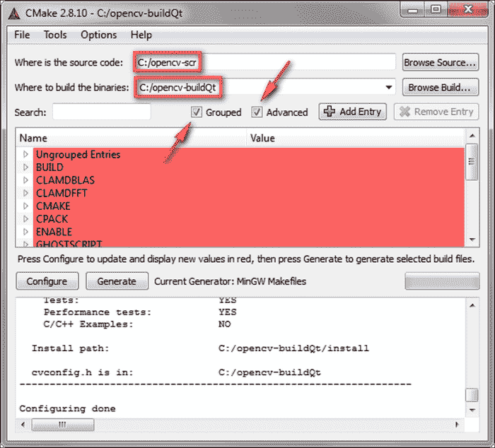Click 'Configuring done' text in output
495x448 pixels.
pyautogui.click(x=68, y=408)
